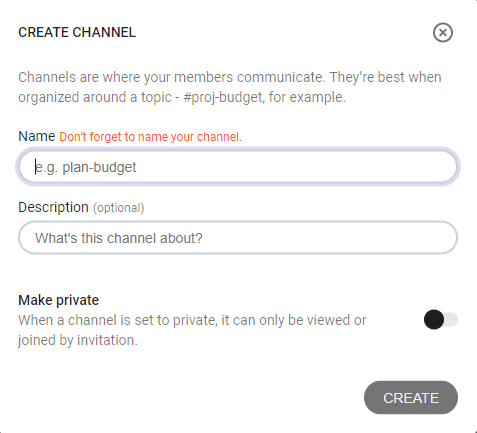
Task: Click the "joined by invitation." text line
Action: (x=78, y=340)
